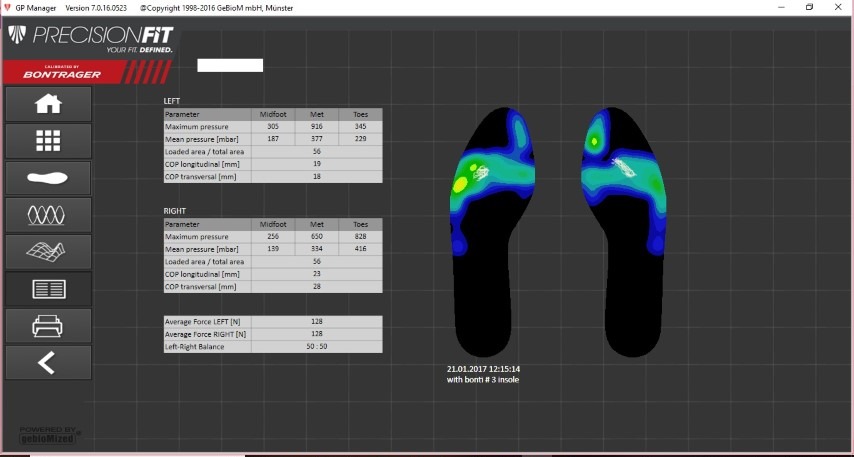Click the measurement timestamp 21.01.2017 label
Image resolution: width=854 pixels, height=457 pixels.
(x=483, y=369)
